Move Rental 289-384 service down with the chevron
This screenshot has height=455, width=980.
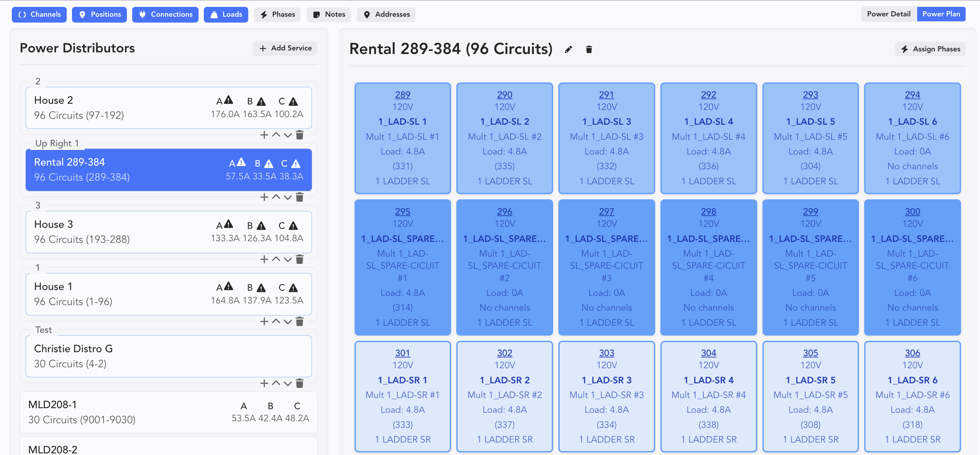click(288, 197)
